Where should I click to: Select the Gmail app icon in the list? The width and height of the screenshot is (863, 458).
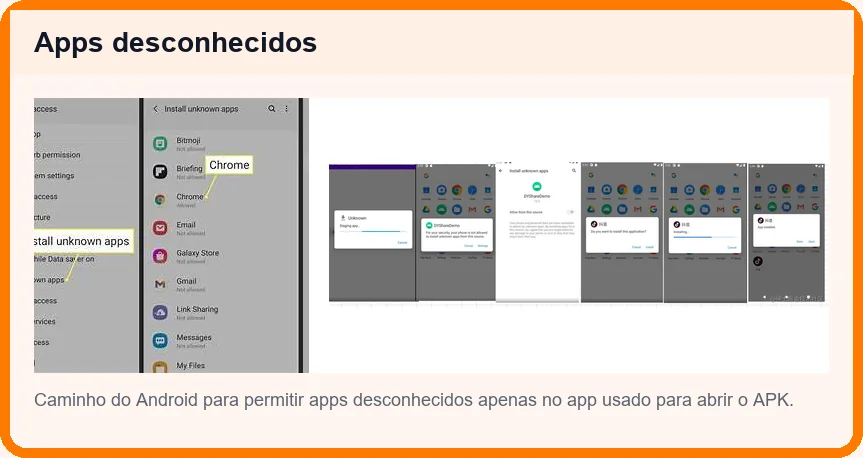click(x=160, y=284)
